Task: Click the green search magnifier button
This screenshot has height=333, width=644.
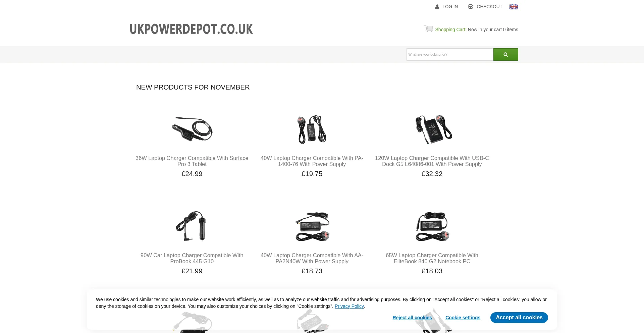Action: coord(505,54)
